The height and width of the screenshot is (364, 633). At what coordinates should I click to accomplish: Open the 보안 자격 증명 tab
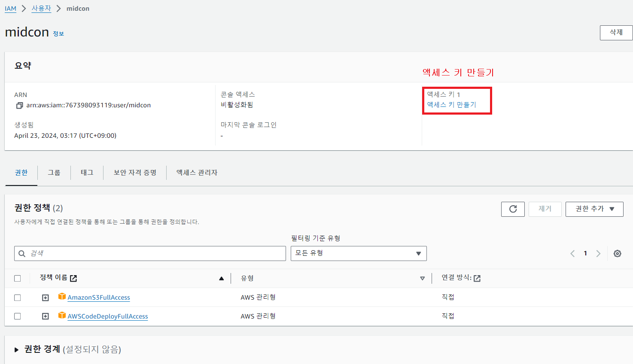point(135,173)
